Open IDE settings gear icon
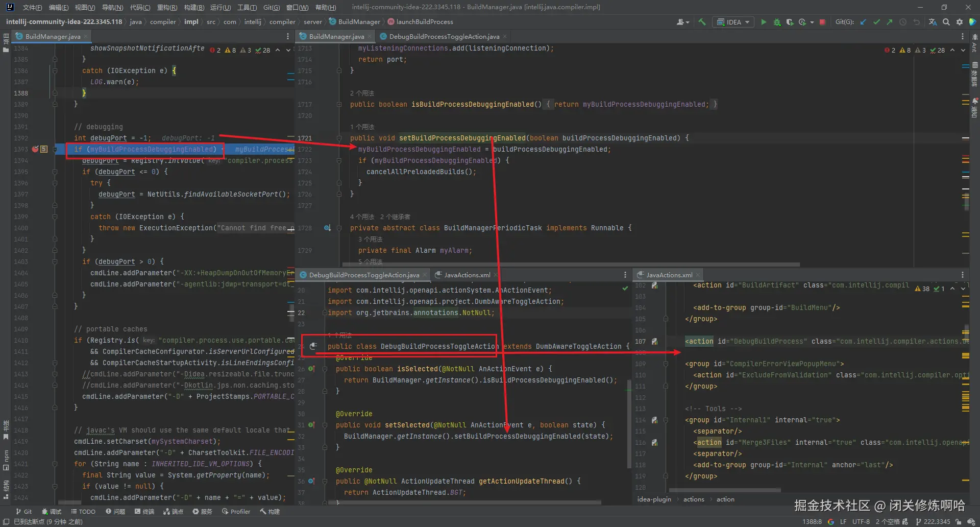This screenshot has width=980, height=527. pos(960,22)
